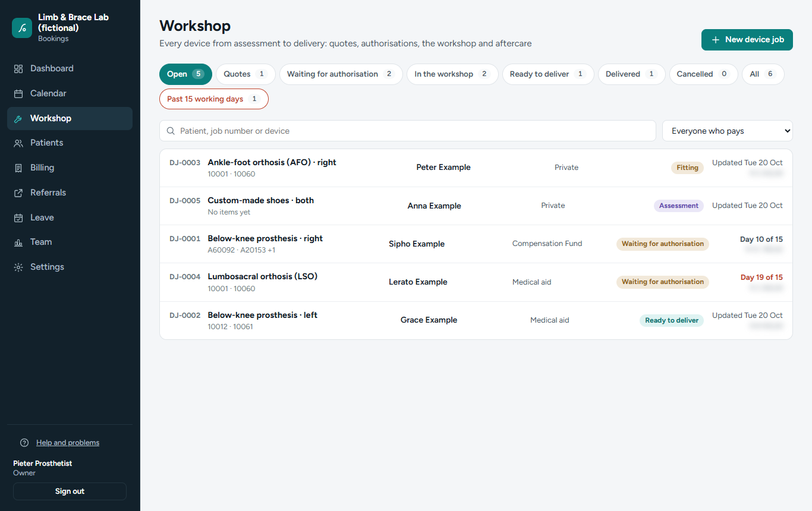Open the Below-knee prosthesis · left job

pyautogui.click(x=476, y=321)
